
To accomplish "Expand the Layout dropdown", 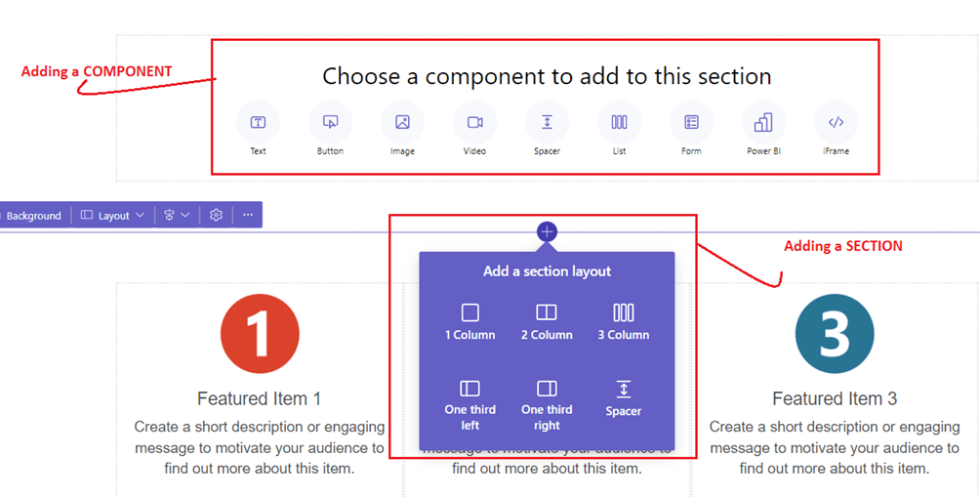I will click(113, 216).
